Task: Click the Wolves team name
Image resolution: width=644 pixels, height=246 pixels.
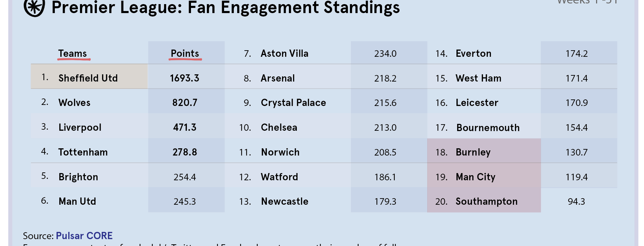Action: click(74, 103)
